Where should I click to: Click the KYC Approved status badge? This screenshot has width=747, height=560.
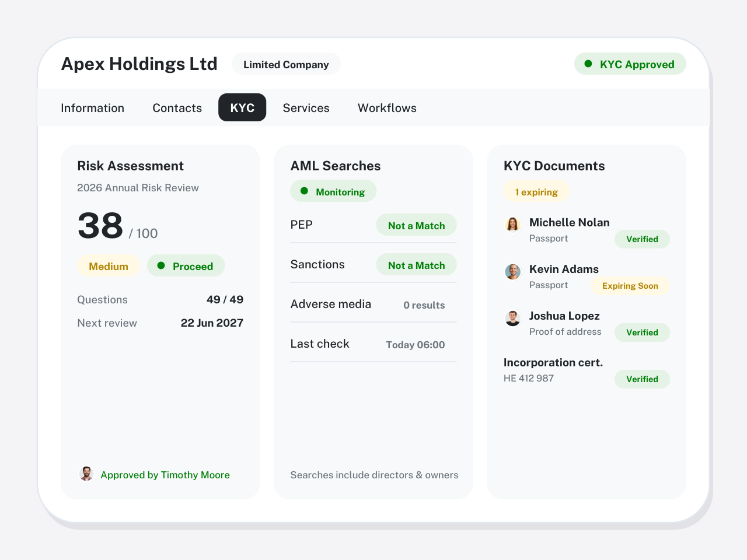[630, 64]
